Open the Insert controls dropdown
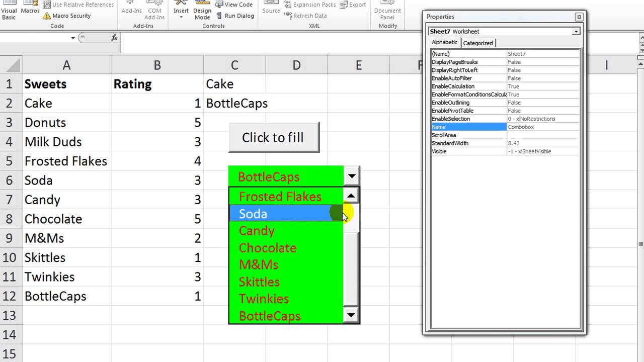 pyautogui.click(x=181, y=10)
